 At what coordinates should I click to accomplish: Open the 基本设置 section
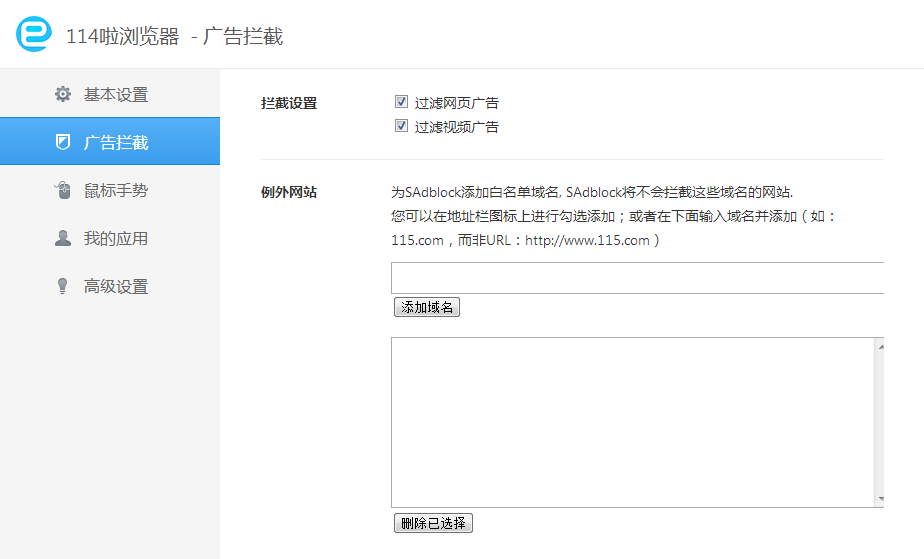[110, 94]
